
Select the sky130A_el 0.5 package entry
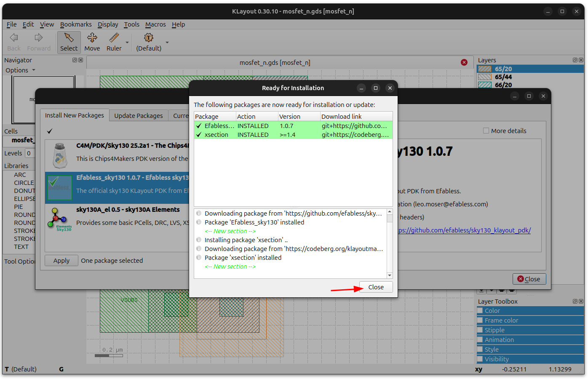[117, 220]
